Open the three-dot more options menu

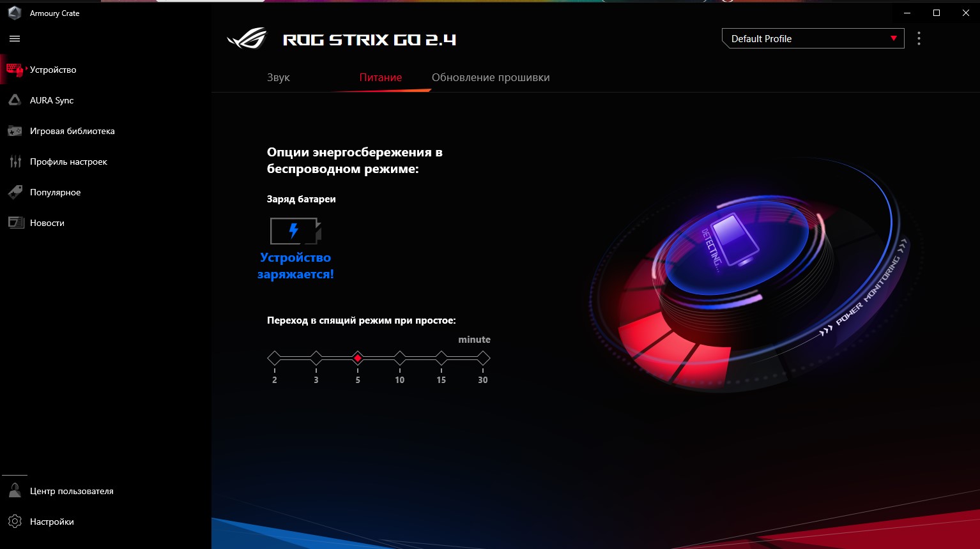(x=919, y=38)
